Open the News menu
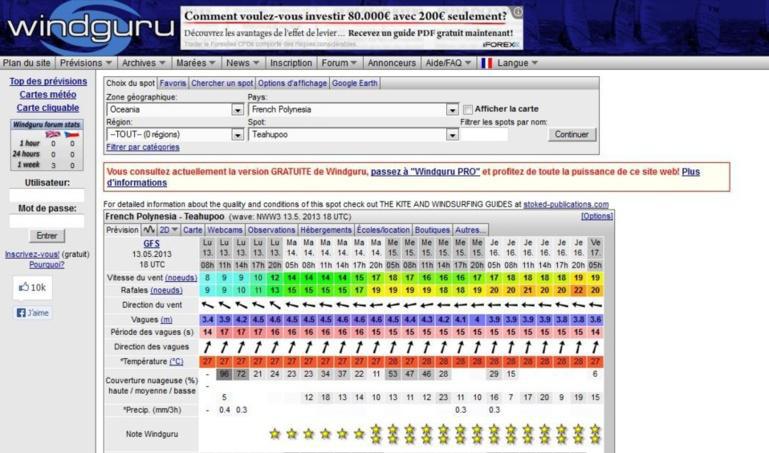 pos(242,63)
